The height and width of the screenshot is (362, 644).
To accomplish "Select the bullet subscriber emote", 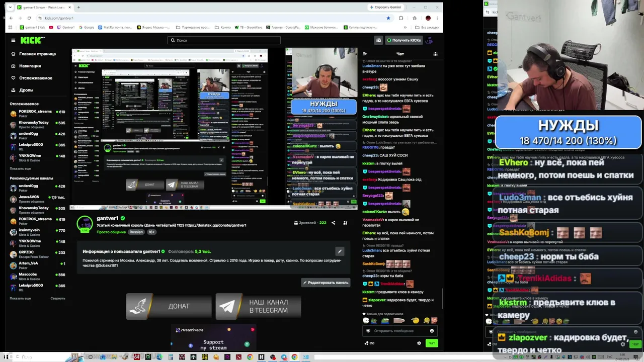I will pyautogui.click(x=399, y=320).
